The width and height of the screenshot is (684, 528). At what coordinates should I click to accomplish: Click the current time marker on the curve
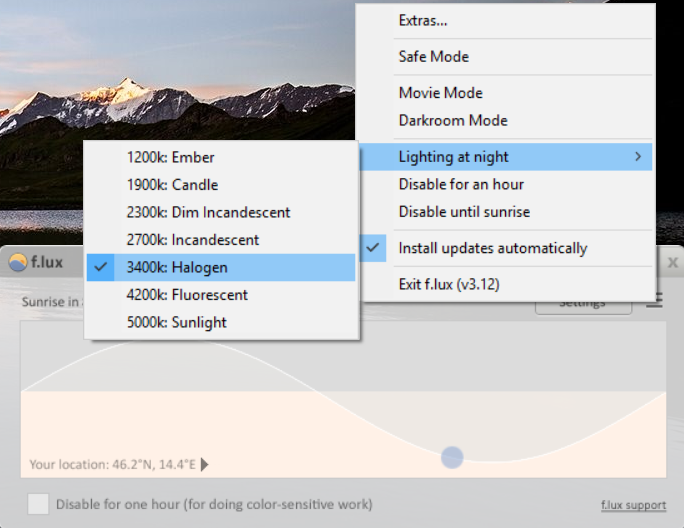click(452, 457)
